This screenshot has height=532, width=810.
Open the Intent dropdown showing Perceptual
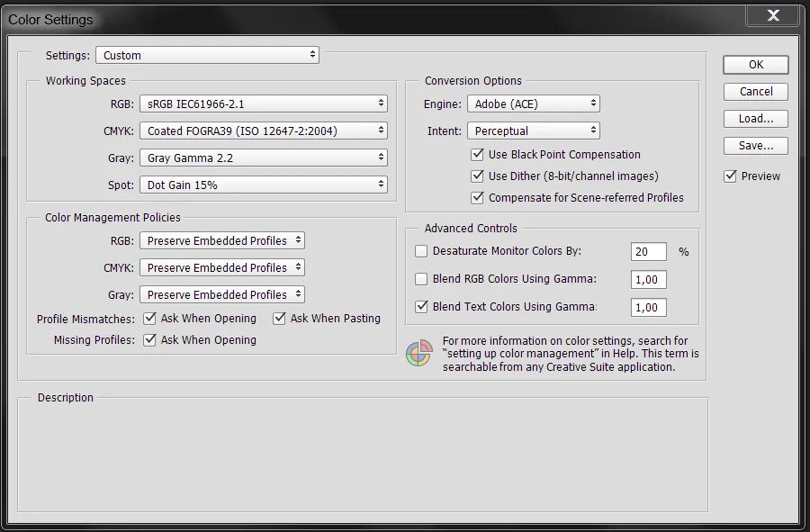(x=534, y=131)
